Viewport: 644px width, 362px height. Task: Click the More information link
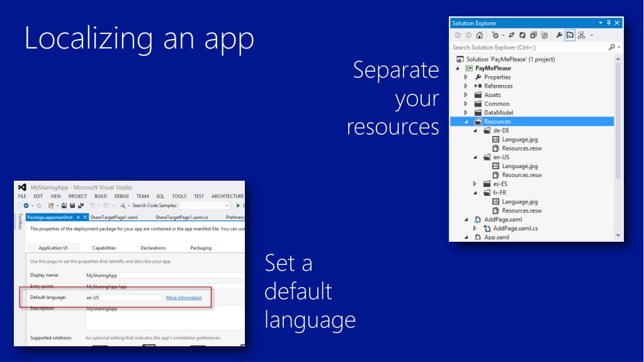point(184,298)
